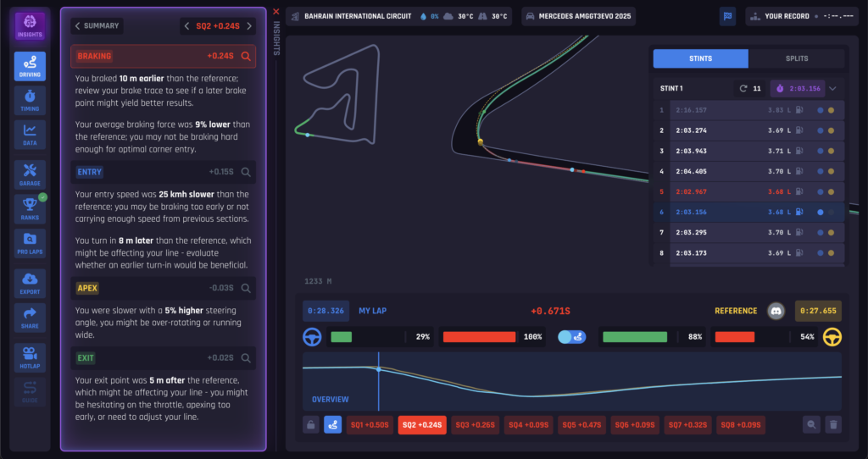Toggle the track-line switch between the input bars

tap(573, 337)
